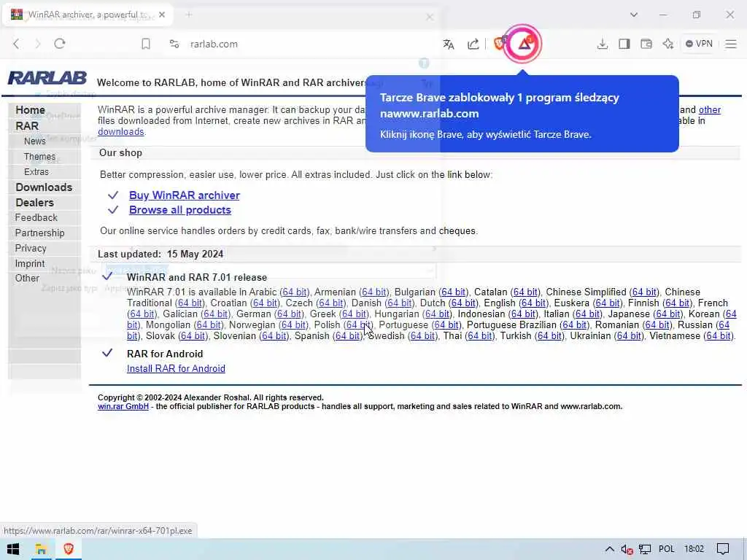
Task: Open Brave Rewards triangle icon
Action: pos(523,44)
